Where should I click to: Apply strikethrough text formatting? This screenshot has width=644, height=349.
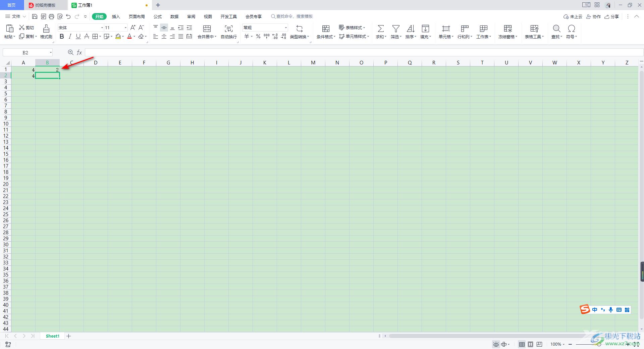(x=87, y=37)
